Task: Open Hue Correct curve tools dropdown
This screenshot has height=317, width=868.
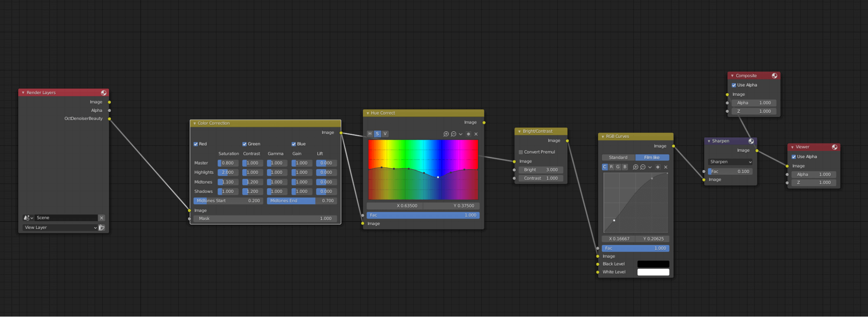Action: click(x=461, y=134)
